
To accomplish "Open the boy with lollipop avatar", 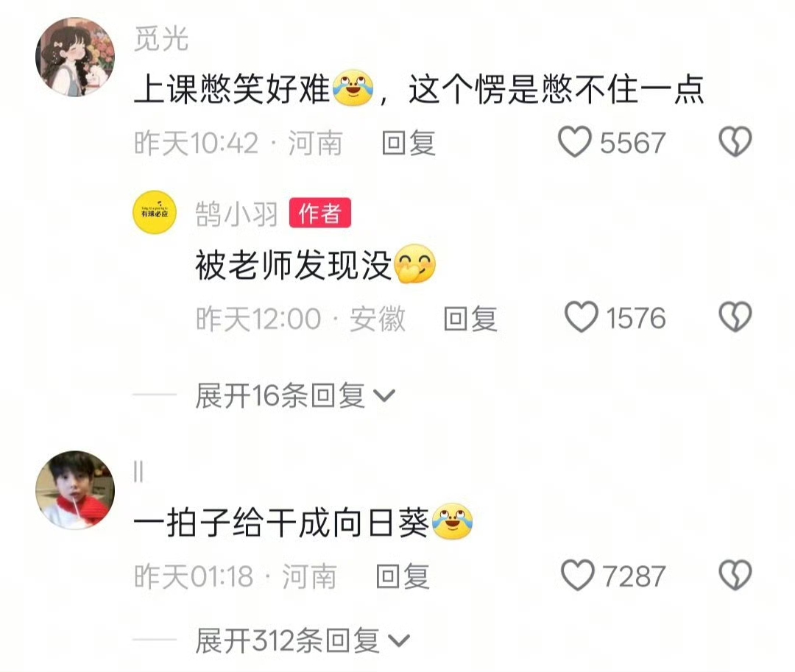I will (75, 490).
